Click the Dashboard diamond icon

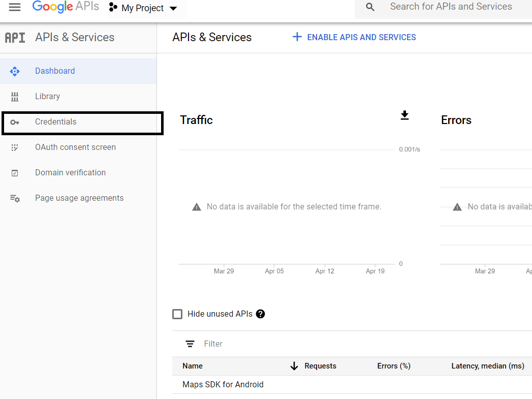(15, 71)
